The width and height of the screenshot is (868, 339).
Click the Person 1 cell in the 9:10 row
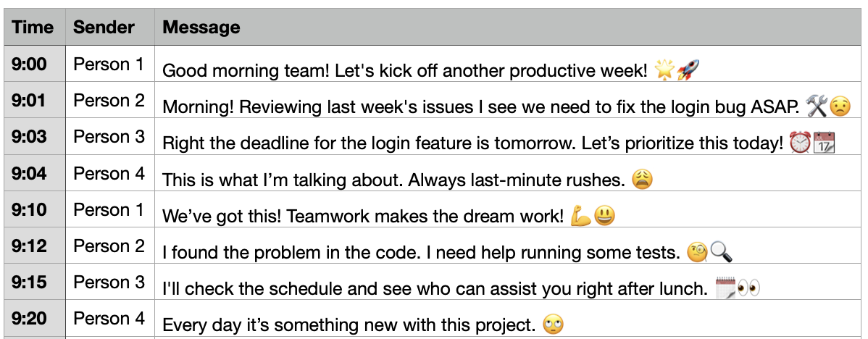tap(109, 209)
